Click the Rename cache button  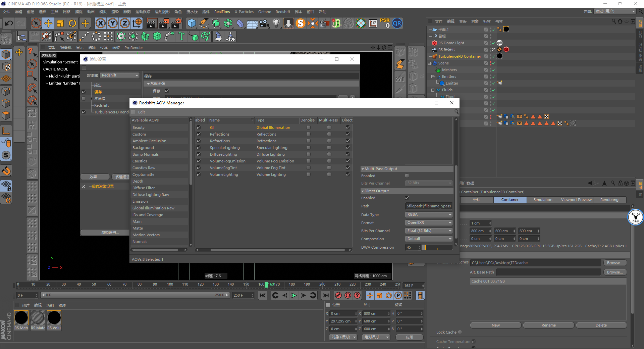pyautogui.click(x=548, y=325)
